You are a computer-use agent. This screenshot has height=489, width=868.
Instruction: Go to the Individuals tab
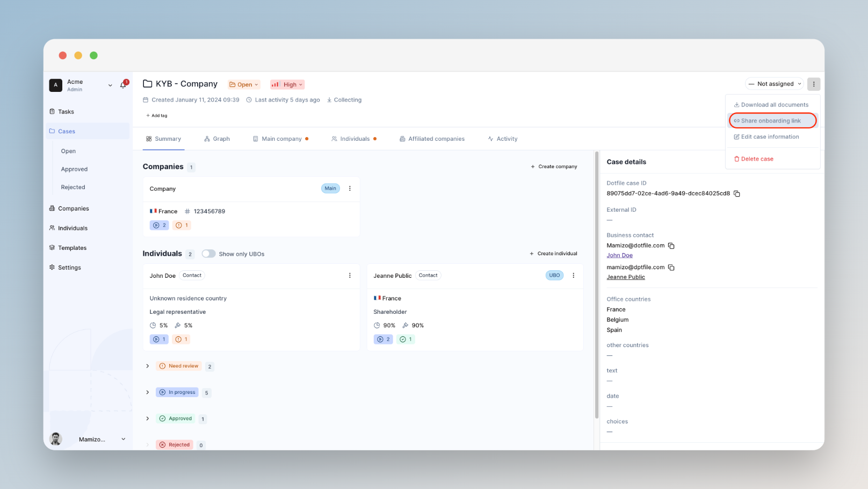[354, 139]
